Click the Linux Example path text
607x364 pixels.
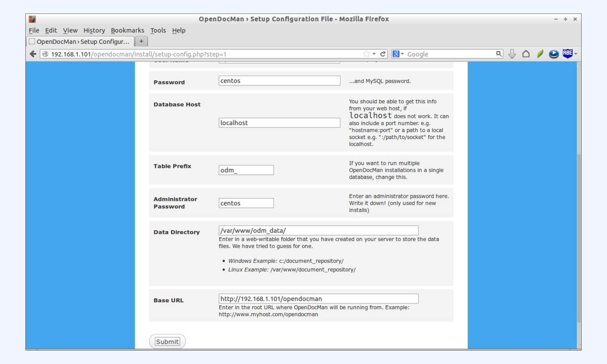pyautogui.click(x=313, y=270)
